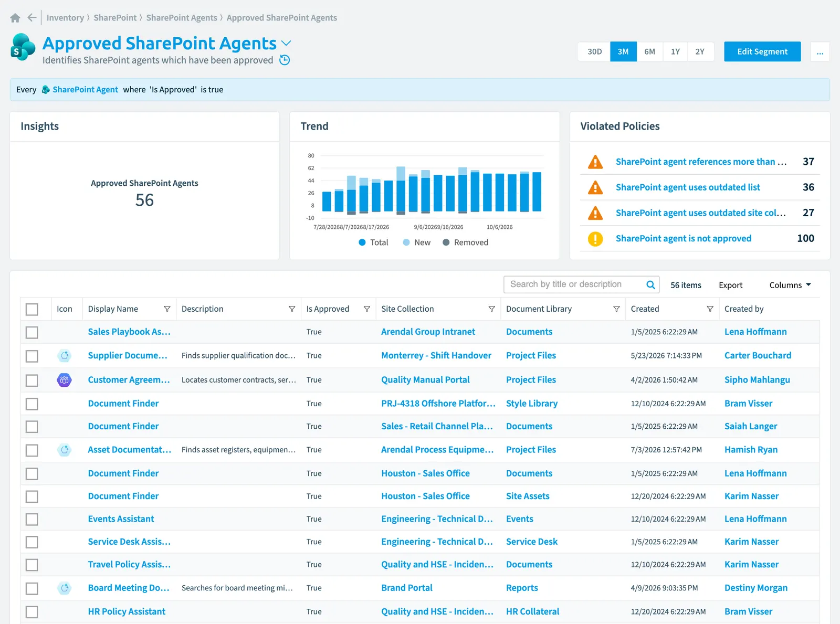
Task: Click the yellow warning icon for not approved policy
Action: click(595, 239)
